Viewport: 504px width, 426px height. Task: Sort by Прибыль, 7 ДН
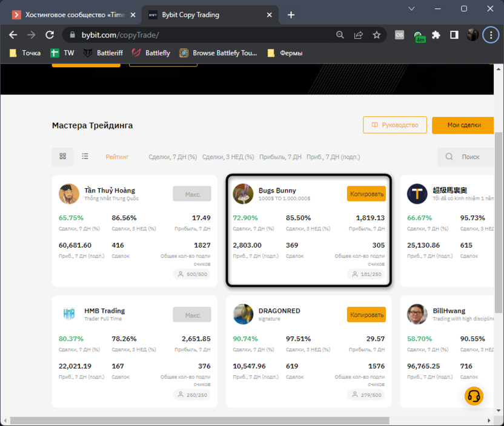click(x=280, y=157)
